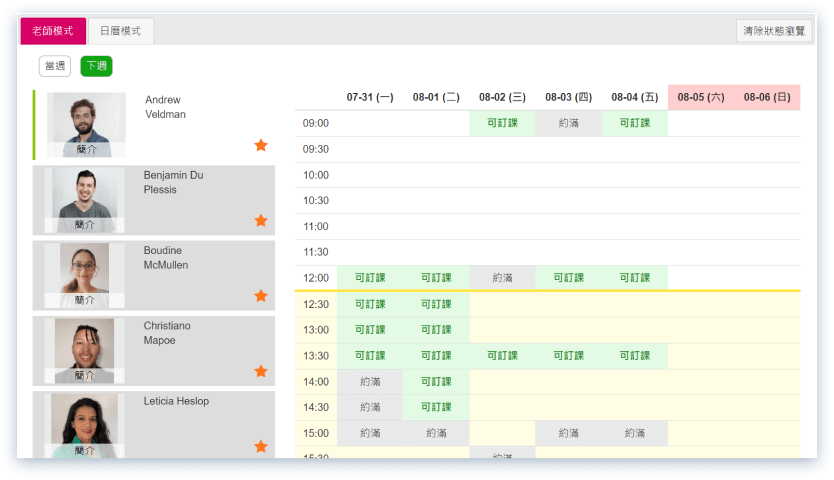Open 簡介 link under Christiano Mapoe
834x480 pixels.
(85, 375)
